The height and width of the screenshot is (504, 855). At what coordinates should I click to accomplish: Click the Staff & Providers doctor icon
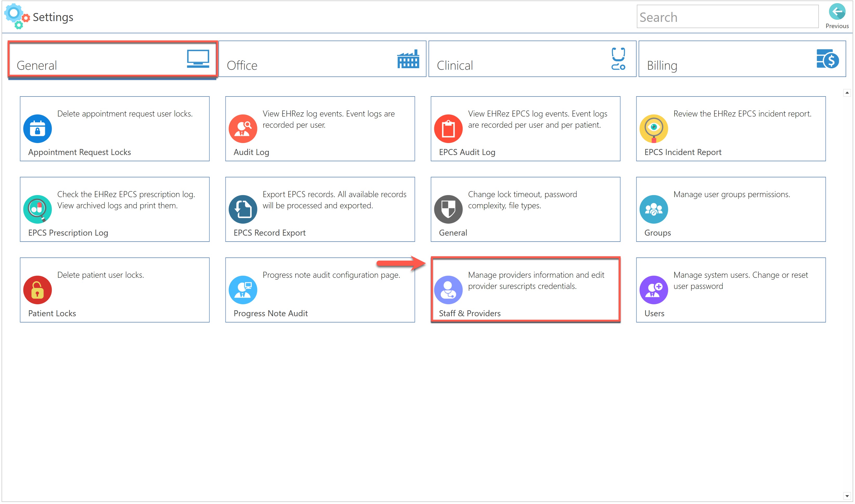448,290
